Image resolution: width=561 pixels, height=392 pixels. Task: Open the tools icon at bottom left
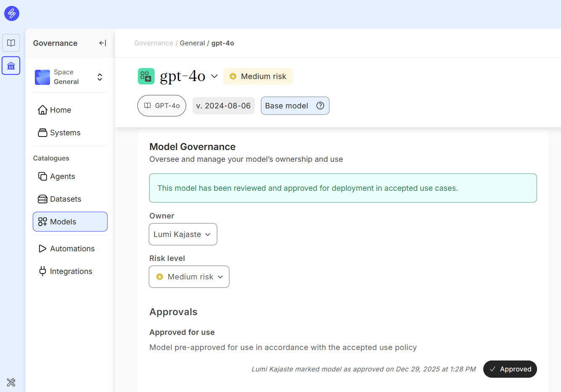tap(11, 382)
